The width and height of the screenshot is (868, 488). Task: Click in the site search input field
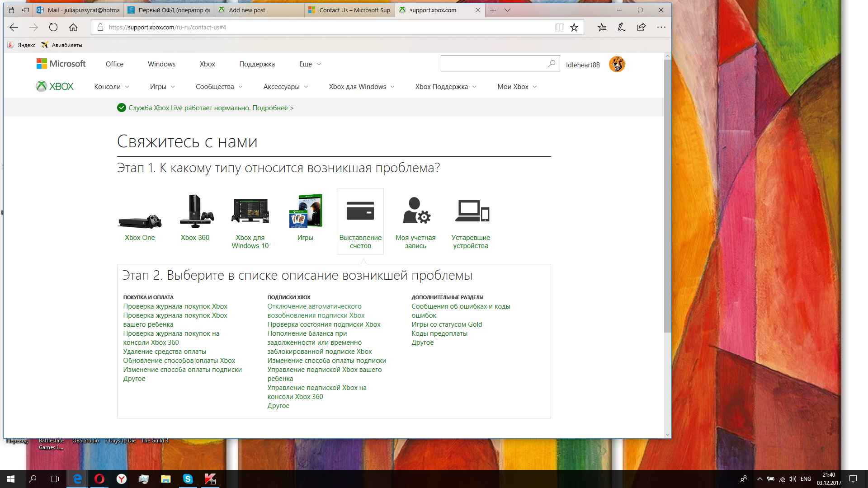pyautogui.click(x=493, y=64)
